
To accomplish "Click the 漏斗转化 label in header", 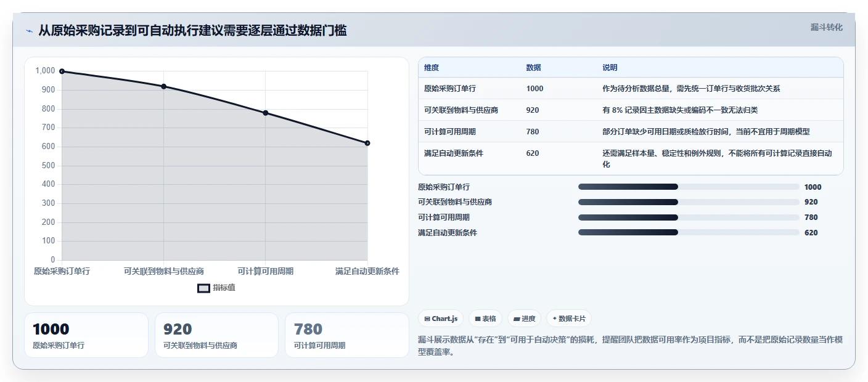I will [x=826, y=27].
